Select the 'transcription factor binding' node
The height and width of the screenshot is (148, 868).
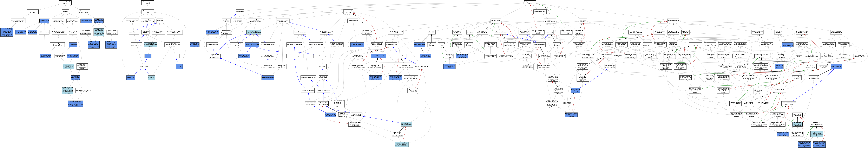click(33, 32)
